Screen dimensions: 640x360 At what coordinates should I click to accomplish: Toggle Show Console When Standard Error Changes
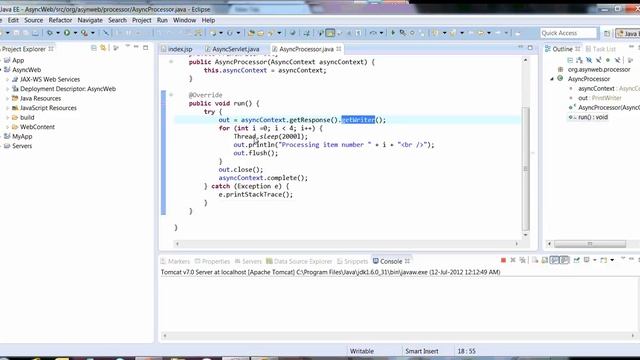(x=564, y=260)
